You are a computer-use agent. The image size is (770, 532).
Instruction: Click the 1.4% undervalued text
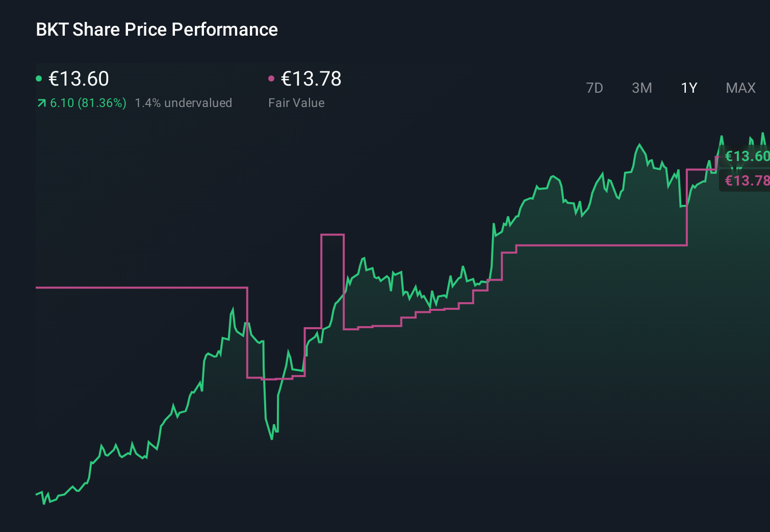(183, 102)
